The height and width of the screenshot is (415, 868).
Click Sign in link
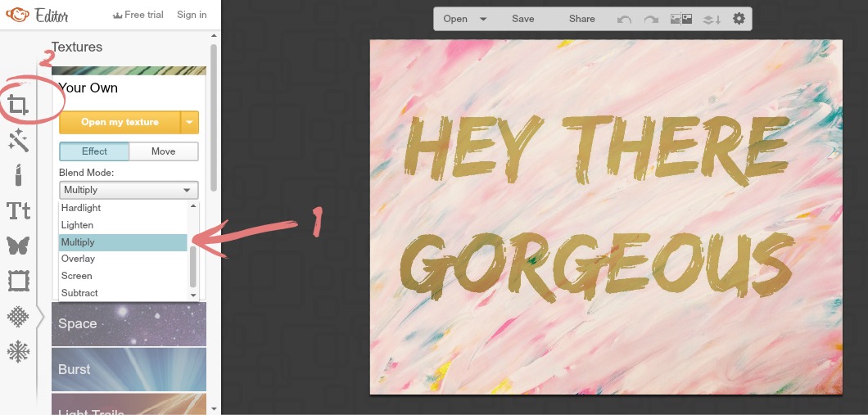[x=192, y=15]
